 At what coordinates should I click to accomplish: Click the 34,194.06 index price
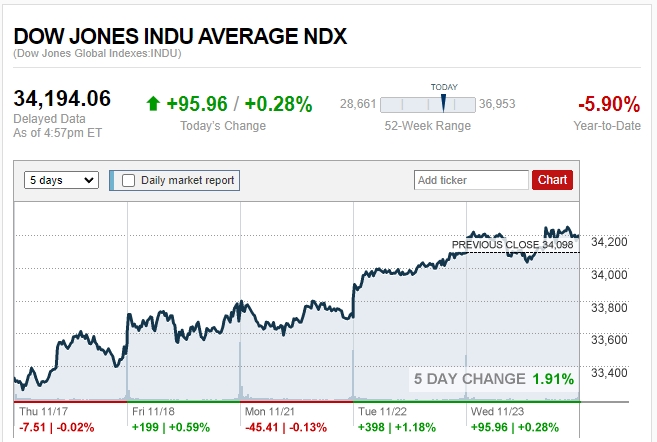(62, 98)
